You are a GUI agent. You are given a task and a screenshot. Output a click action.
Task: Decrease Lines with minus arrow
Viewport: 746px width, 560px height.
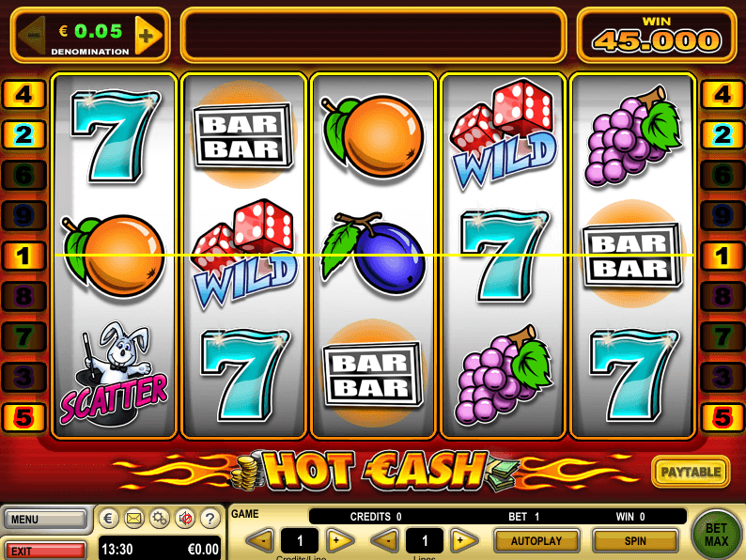(384, 540)
